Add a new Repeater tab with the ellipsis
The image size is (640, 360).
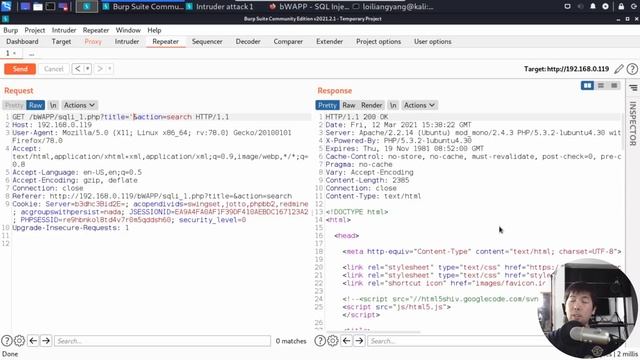click(31, 54)
